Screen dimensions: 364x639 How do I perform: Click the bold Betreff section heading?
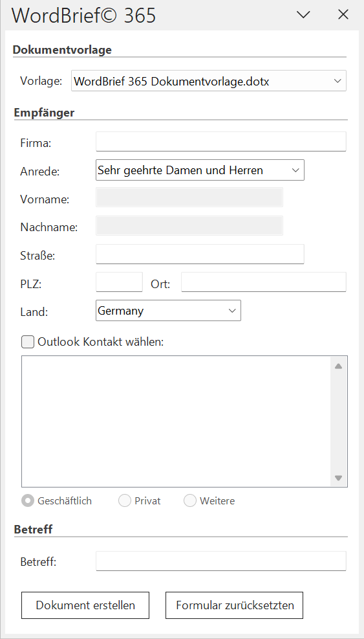[x=34, y=530]
